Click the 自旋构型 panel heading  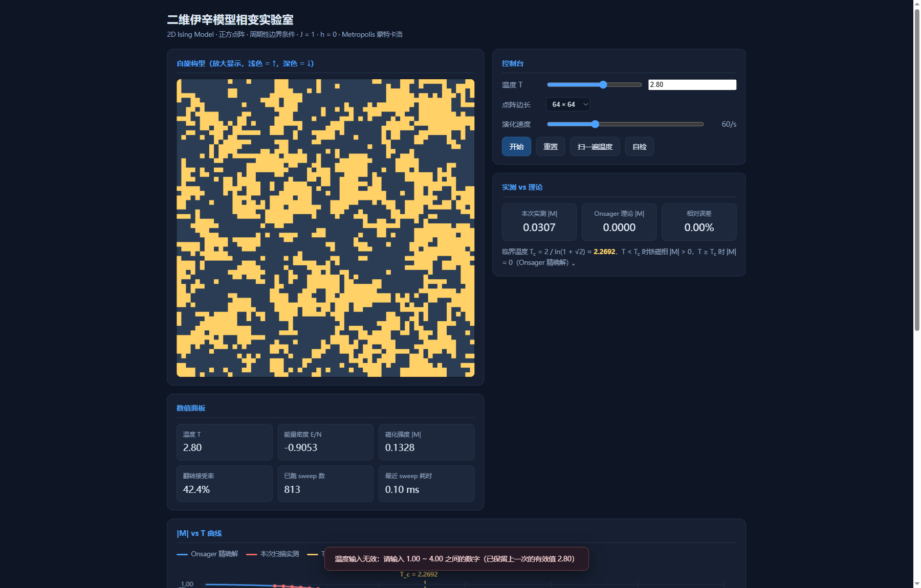pos(245,63)
